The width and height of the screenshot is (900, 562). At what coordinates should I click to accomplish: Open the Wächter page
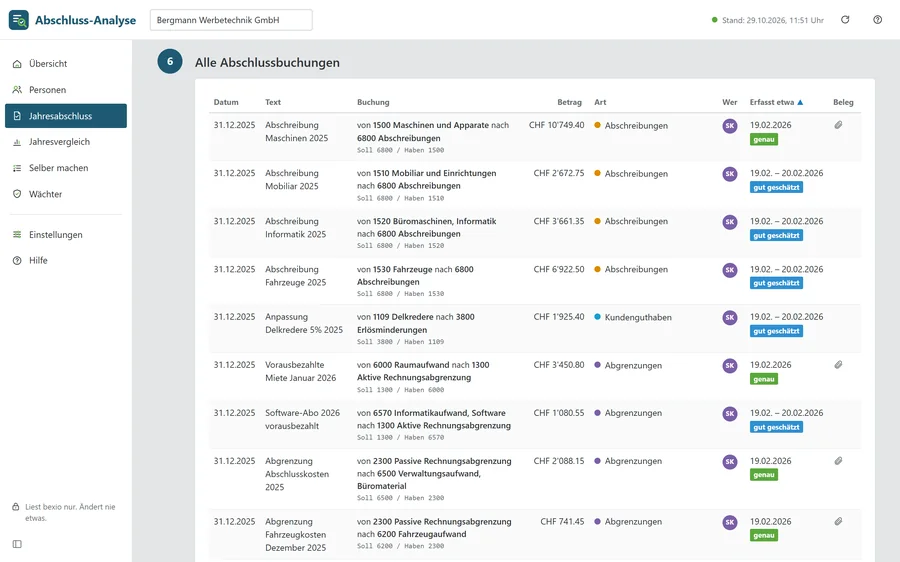[66, 194]
